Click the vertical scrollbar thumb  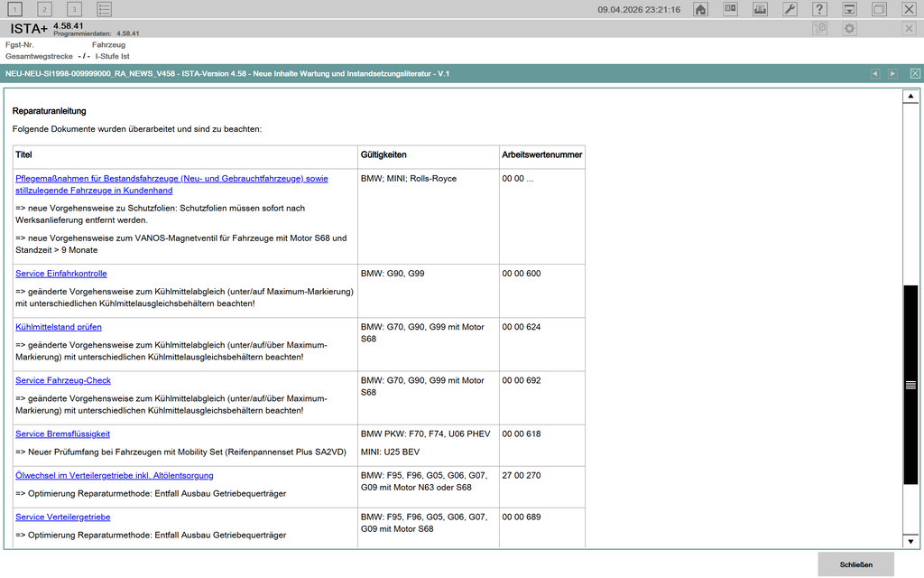point(910,384)
